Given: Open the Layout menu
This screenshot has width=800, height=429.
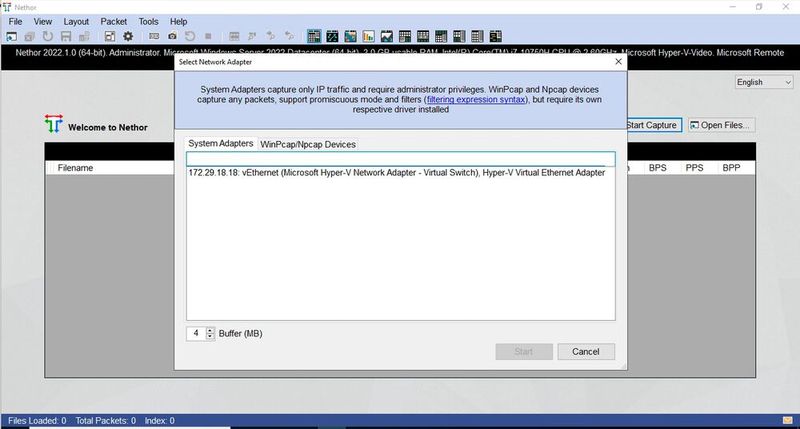Looking at the screenshot, I should click(x=76, y=21).
